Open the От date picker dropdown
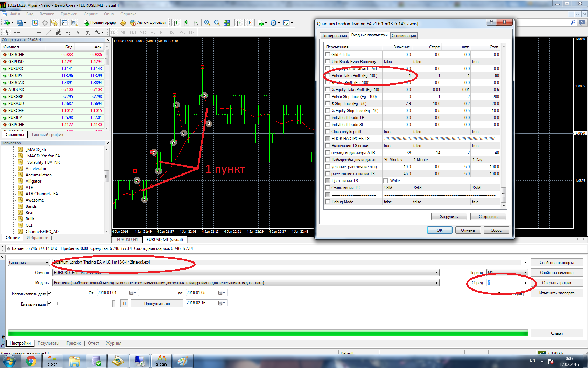This screenshot has height=368, width=588. [x=134, y=293]
